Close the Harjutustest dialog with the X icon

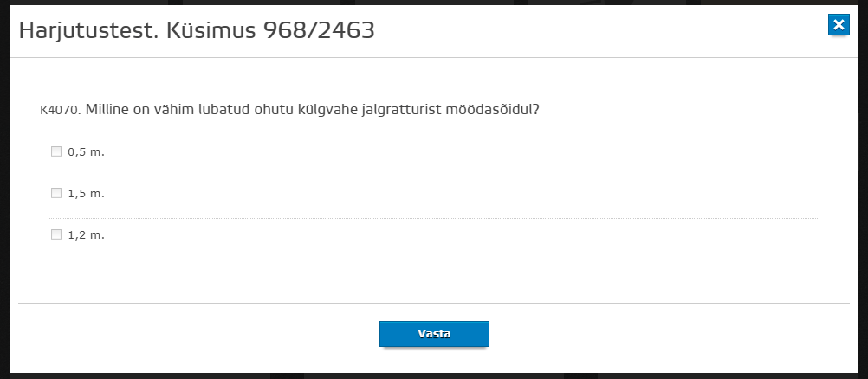pos(839,25)
